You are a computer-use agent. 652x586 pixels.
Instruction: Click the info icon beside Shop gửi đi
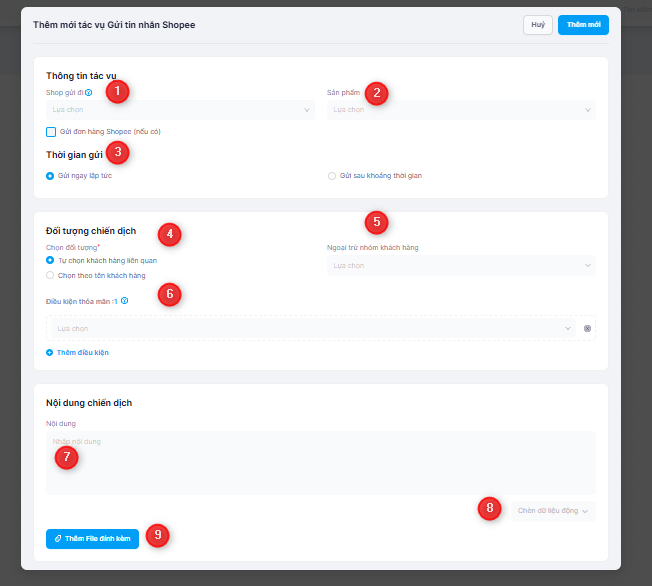click(x=89, y=92)
